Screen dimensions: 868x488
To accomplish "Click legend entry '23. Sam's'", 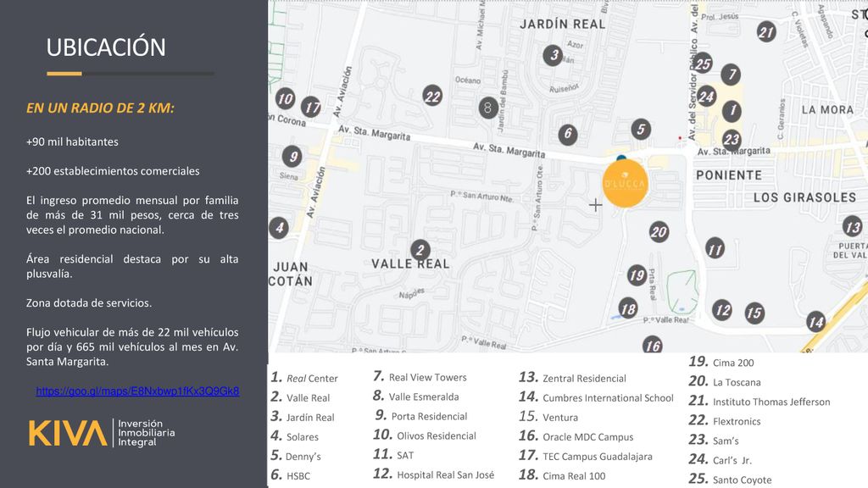I will pyautogui.click(x=714, y=441).
